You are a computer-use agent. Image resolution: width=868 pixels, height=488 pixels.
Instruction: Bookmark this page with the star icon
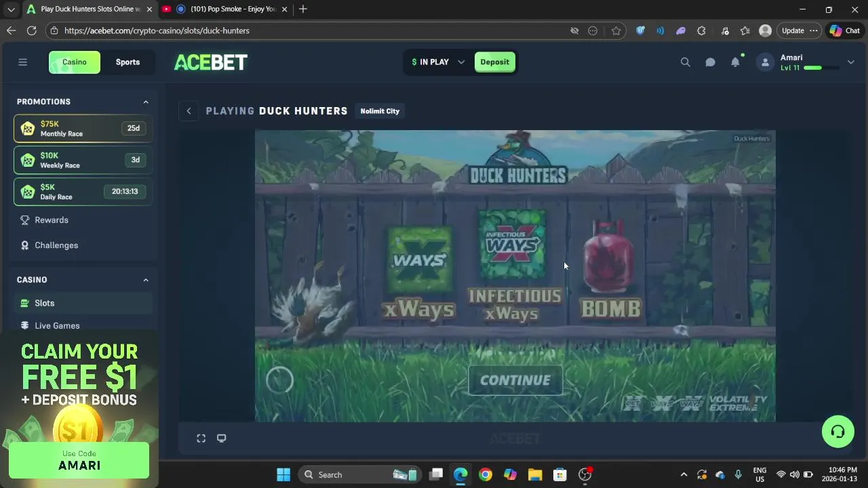click(616, 30)
